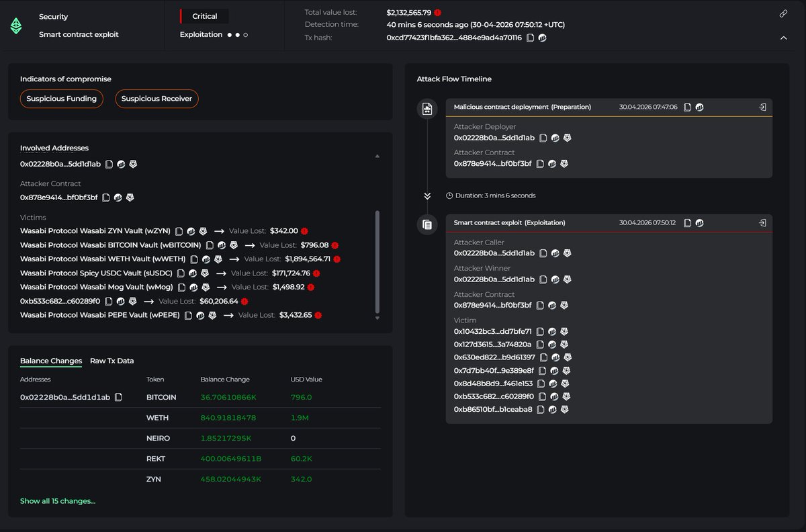Open explorer for the Attacker Winner address
The height and width of the screenshot is (532, 806).
[555, 279]
